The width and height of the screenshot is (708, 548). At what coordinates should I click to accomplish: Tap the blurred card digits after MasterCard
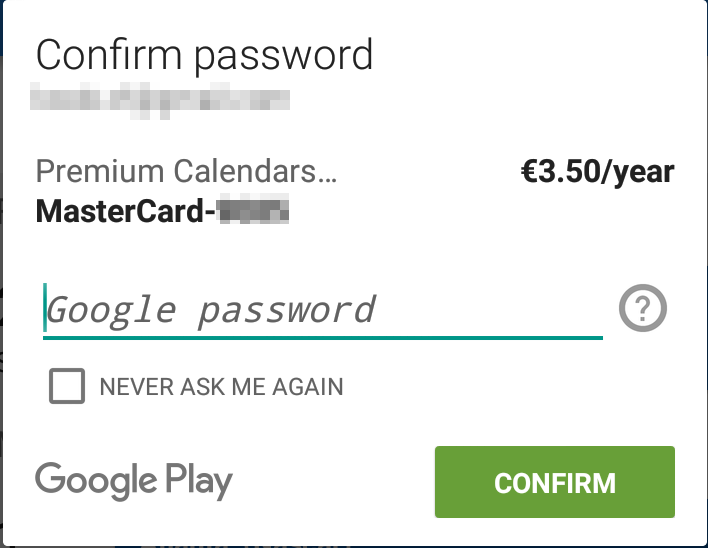click(x=253, y=211)
